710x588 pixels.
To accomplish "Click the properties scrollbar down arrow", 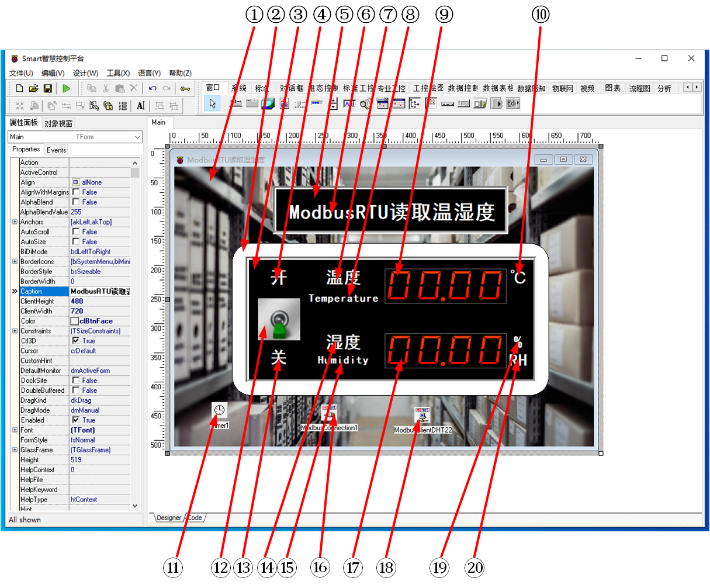I will point(135,506).
